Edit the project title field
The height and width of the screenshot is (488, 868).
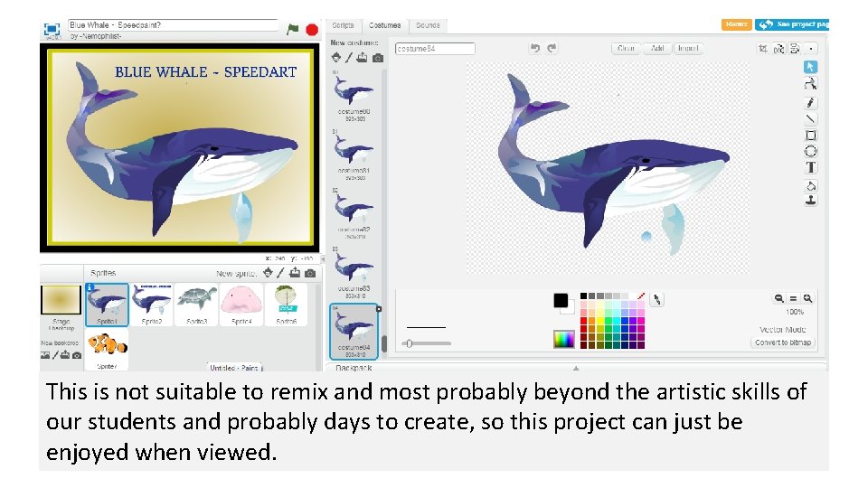173,25
